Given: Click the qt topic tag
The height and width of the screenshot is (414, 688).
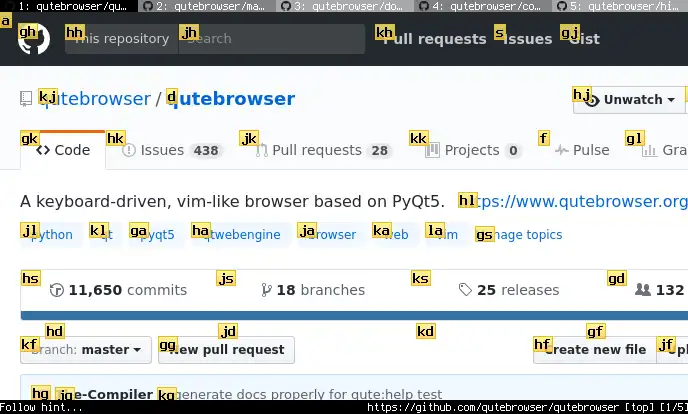Looking at the screenshot, I should coord(105,235).
